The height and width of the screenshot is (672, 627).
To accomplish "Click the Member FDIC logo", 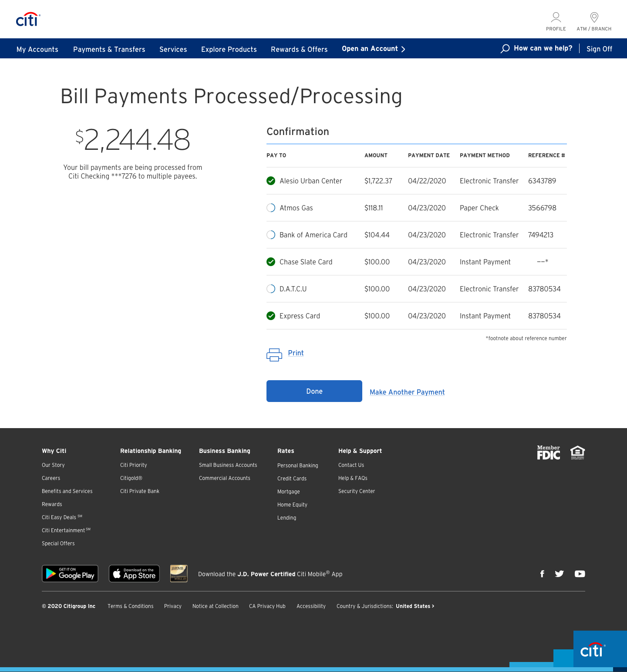I will click(549, 453).
